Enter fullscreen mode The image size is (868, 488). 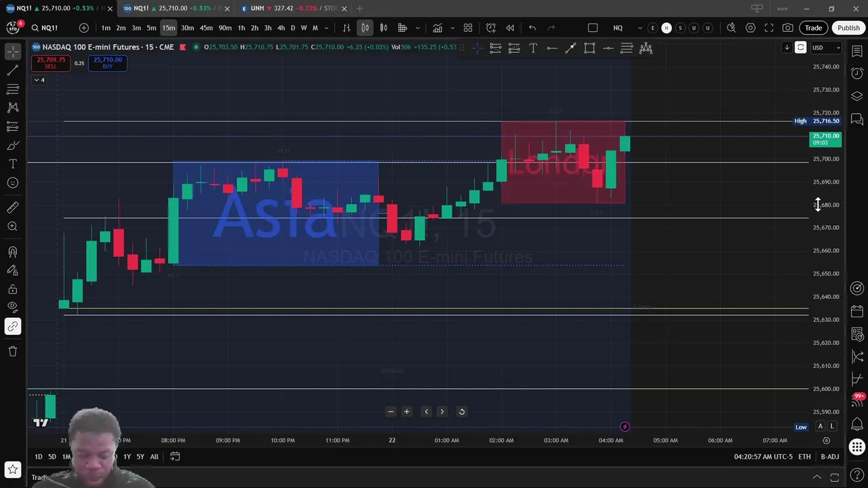769,28
